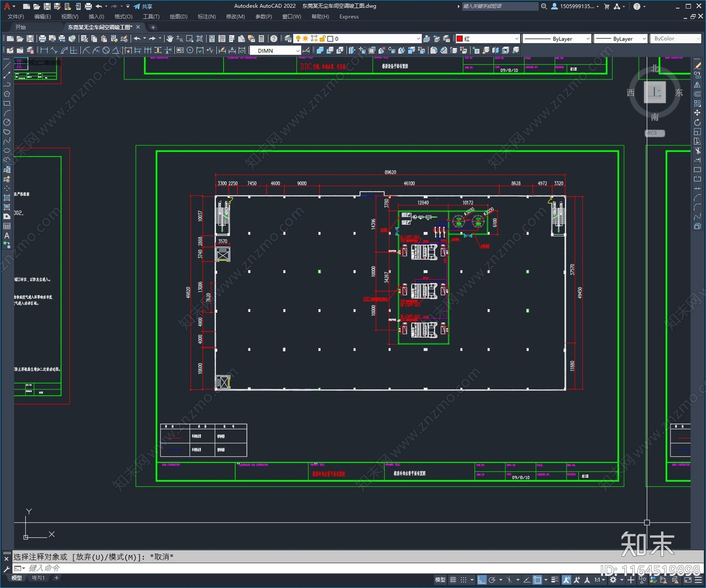
Task: Open the Express menu
Action: (349, 17)
